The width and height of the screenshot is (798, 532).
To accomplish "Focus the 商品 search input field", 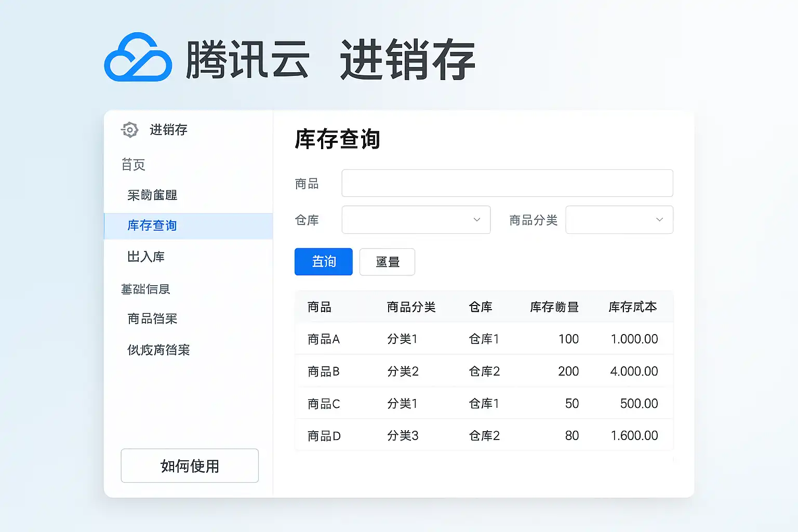I will tap(507, 183).
